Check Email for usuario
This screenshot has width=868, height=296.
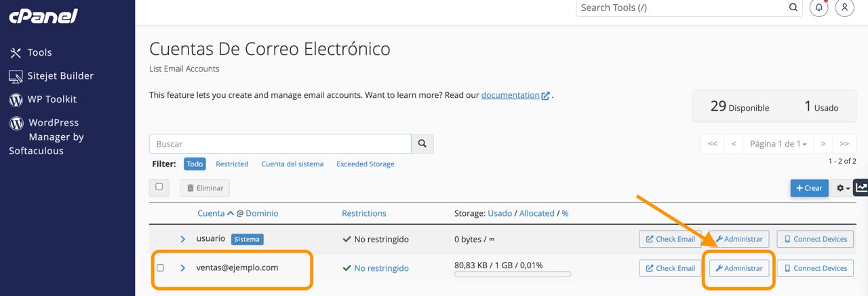[x=670, y=239]
